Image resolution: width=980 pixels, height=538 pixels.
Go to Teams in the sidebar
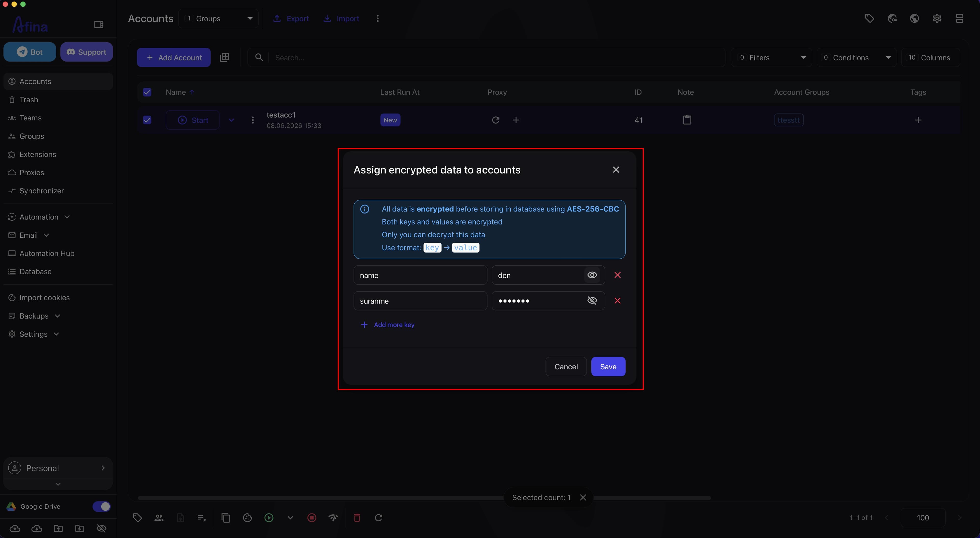58,118
